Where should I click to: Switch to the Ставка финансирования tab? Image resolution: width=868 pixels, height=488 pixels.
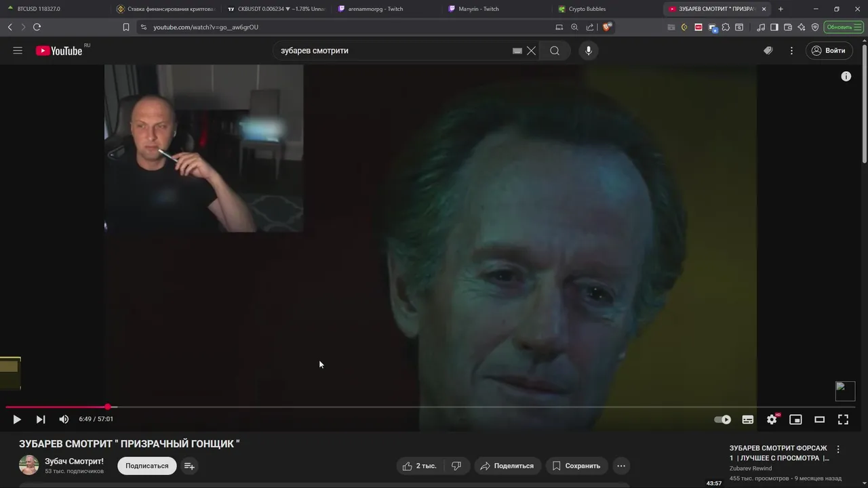[x=165, y=9]
